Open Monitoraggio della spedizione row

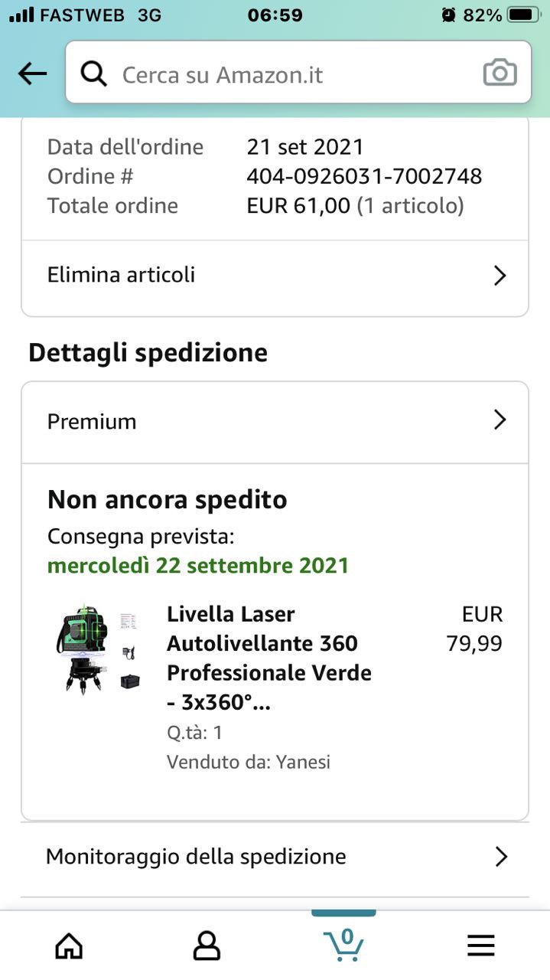pos(196,856)
